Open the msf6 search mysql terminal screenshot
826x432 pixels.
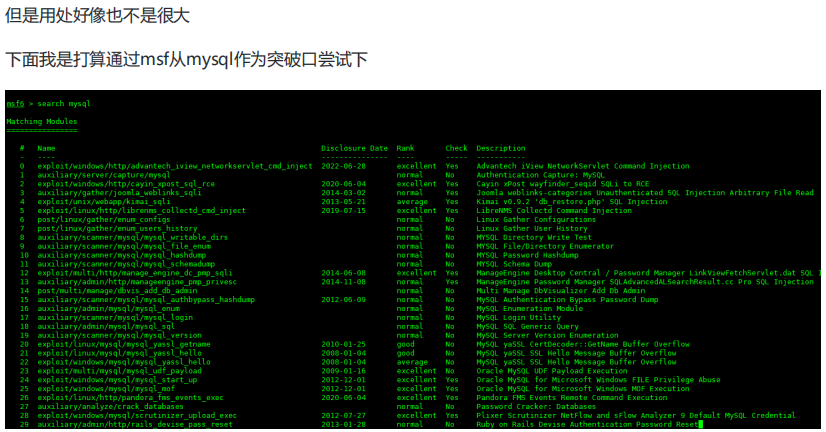[x=413, y=259]
